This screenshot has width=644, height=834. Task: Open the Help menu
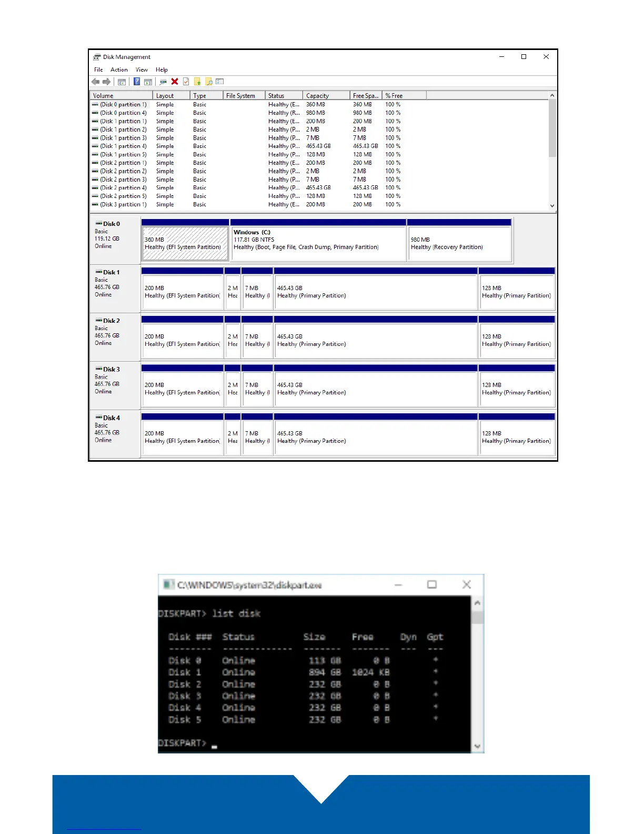(x=162, y=69)
